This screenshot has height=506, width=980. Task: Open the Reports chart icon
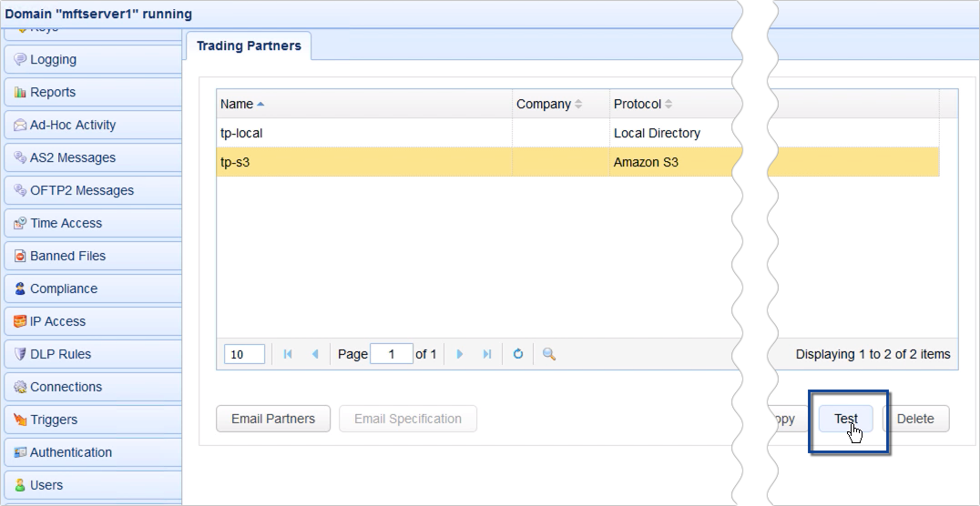point(20,93)
